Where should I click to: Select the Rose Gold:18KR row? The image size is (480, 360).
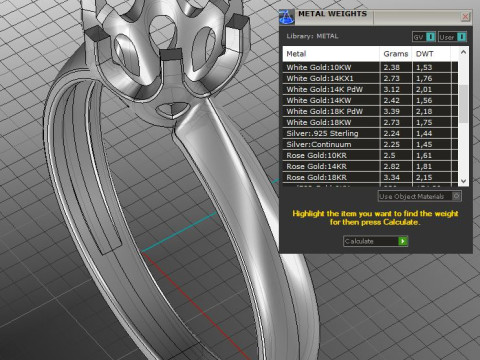coord(370,177)
